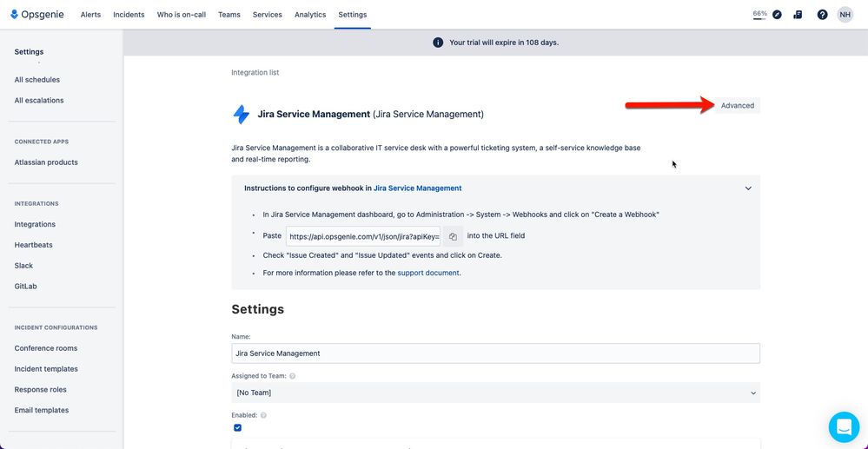Screen dimensions: 868x449
Task: Open Slack in sidebar
Action: tap(23, 266)
